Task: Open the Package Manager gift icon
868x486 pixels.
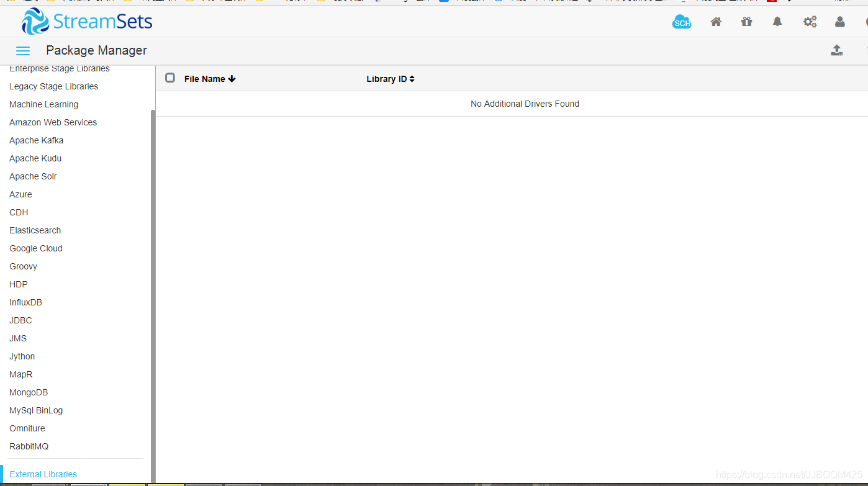Action: (x=746, y=22)
